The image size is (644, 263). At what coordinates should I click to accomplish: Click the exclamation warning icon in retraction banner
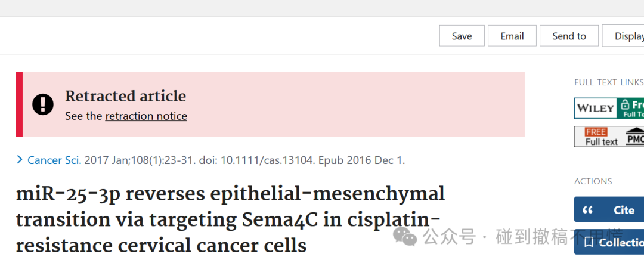click(x=43, y=104)
